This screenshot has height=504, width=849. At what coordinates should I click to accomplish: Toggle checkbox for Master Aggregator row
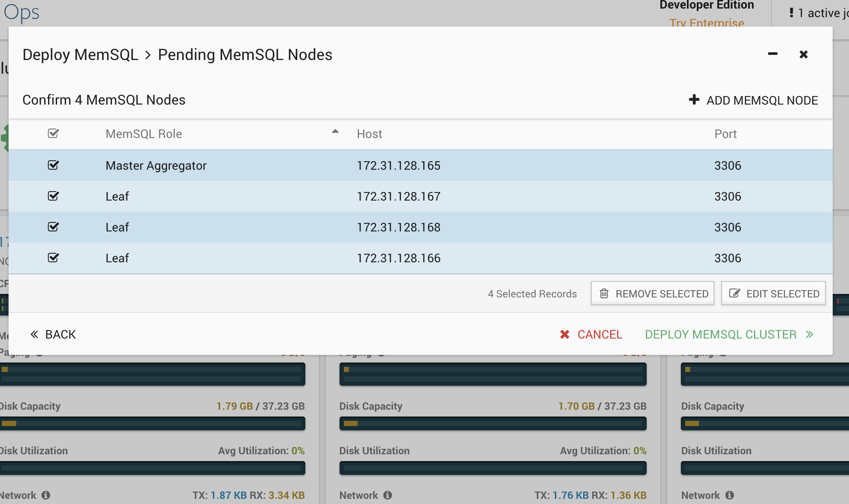point(54,165)
